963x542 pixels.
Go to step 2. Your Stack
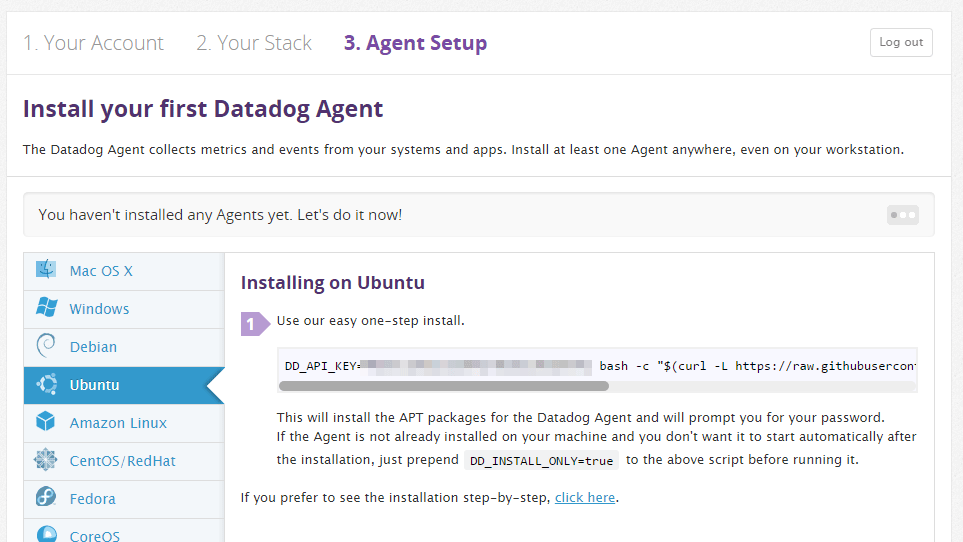point(254,43)
